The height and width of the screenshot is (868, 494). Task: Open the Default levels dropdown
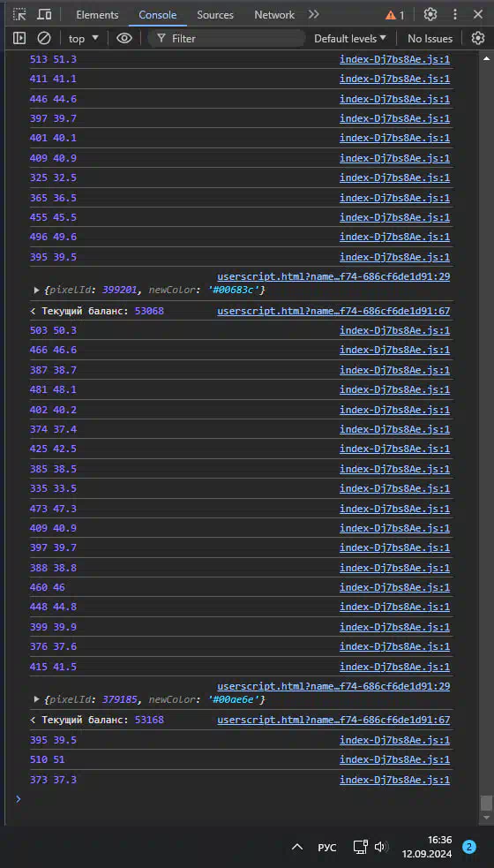(x=350, y=38)
